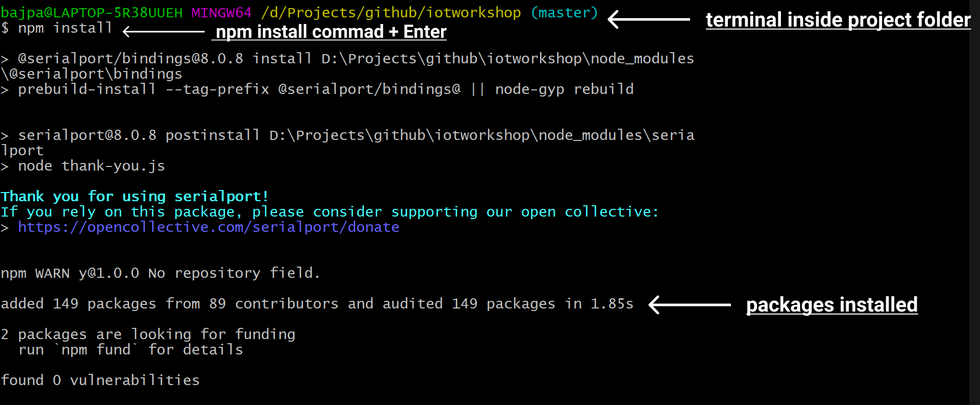This screenshot has width=980, height=405.
Task: Click the arrow pointing at the terminal prompt path
Action: (x=649, y=19)
